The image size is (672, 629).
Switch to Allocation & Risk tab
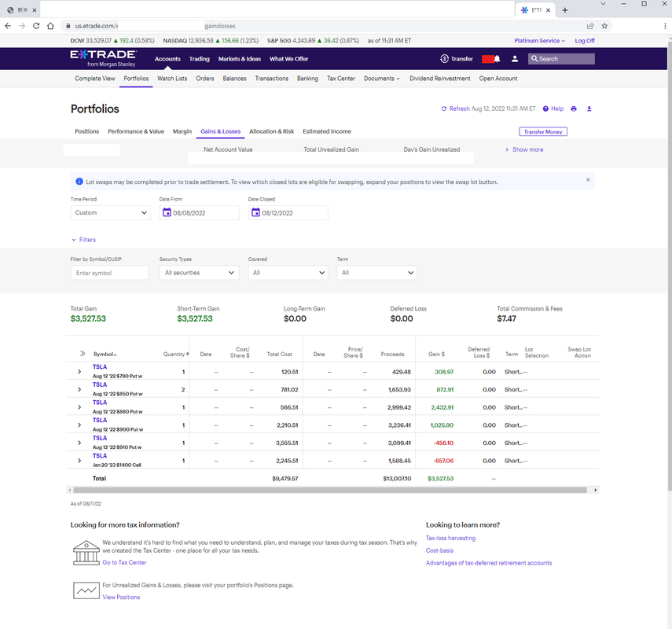272,131
